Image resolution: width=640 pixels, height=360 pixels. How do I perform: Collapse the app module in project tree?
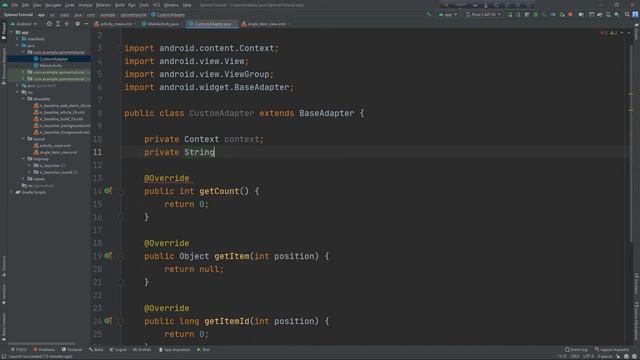pos(11,32)
